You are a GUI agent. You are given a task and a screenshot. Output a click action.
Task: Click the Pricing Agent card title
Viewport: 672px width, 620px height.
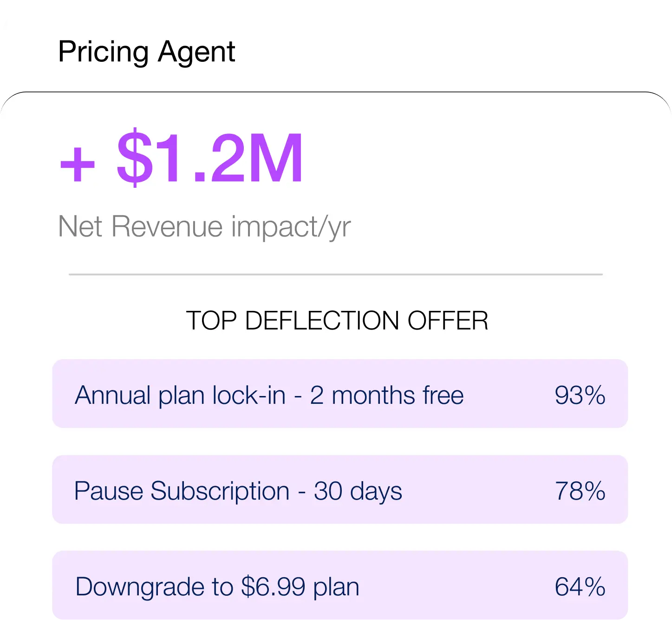[146, 51]
